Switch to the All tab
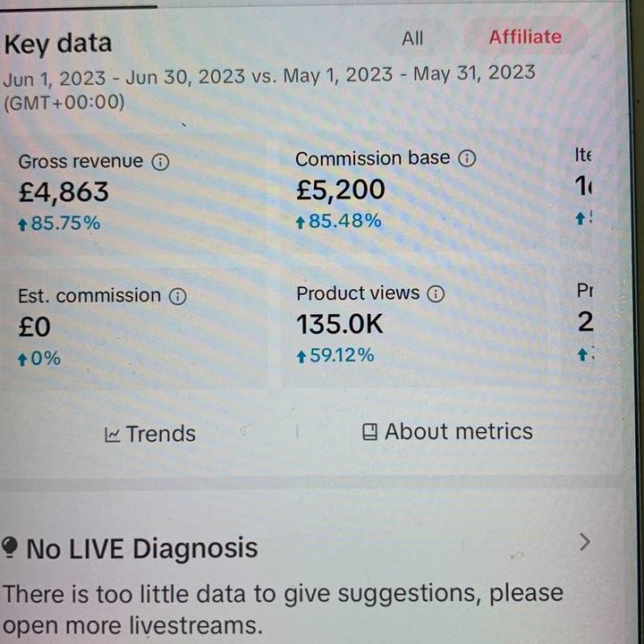Screen dimensions: 644x644 coord(412,38)
